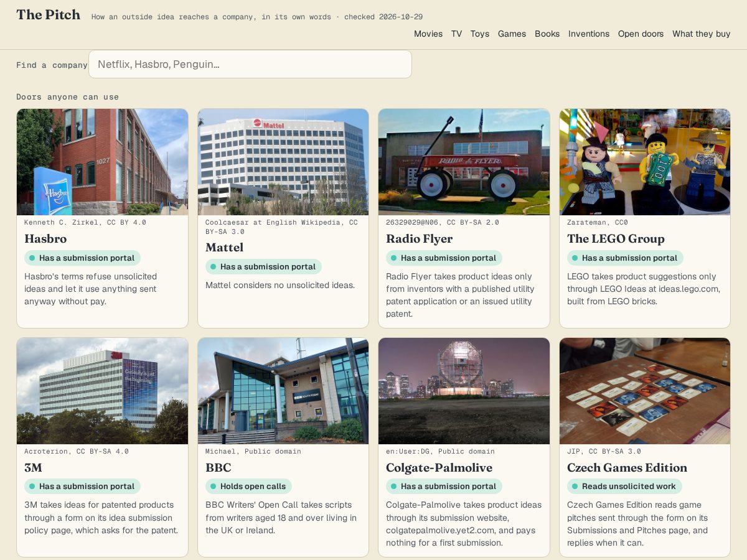Click the LEGO Ideas description text
This screenshot has width=747, height=560.
(x=644, y=289)
